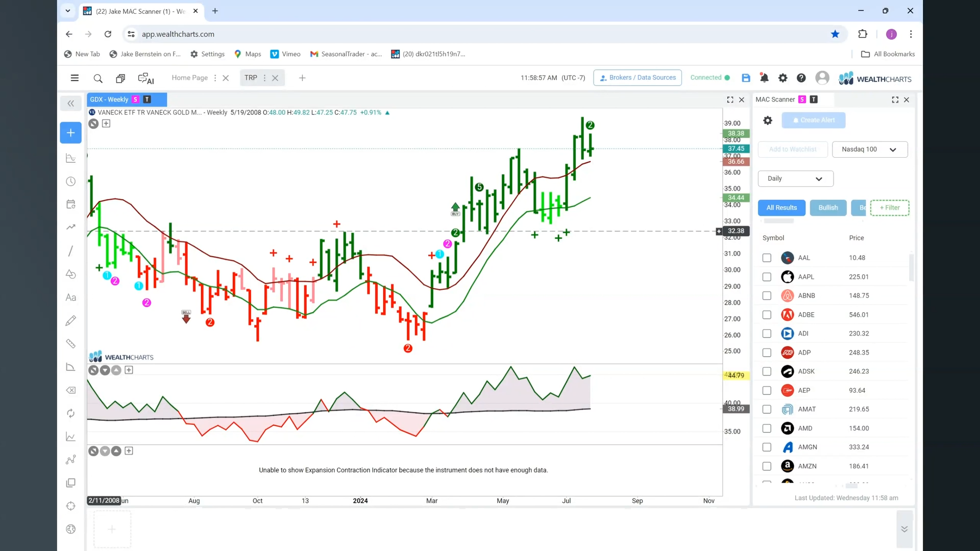Open the Nasdaq 100 list dropdown
The image size is (980, 551).
click(x=870, y=149)
